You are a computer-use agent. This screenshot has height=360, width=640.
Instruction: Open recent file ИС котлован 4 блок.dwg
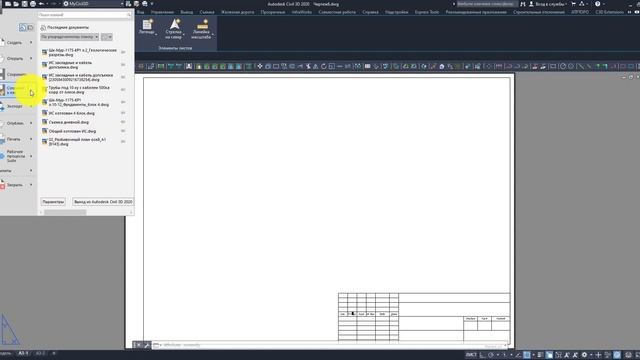(x=72, y=113)
